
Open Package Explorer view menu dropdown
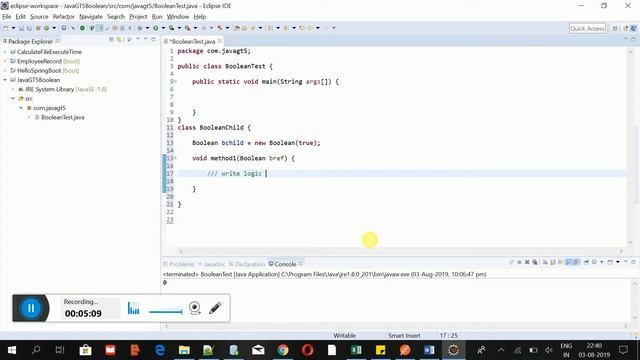pyautogui.click(x=138, y=40)
